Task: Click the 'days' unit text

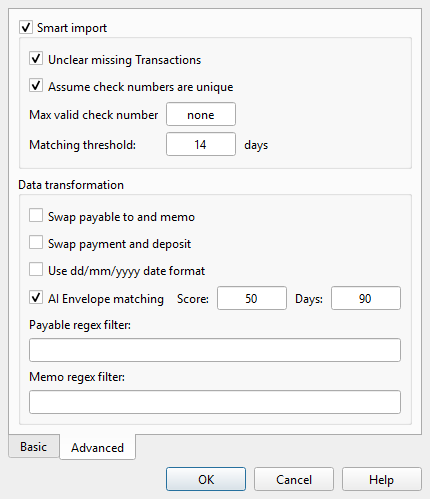Action: pos(256,145)
